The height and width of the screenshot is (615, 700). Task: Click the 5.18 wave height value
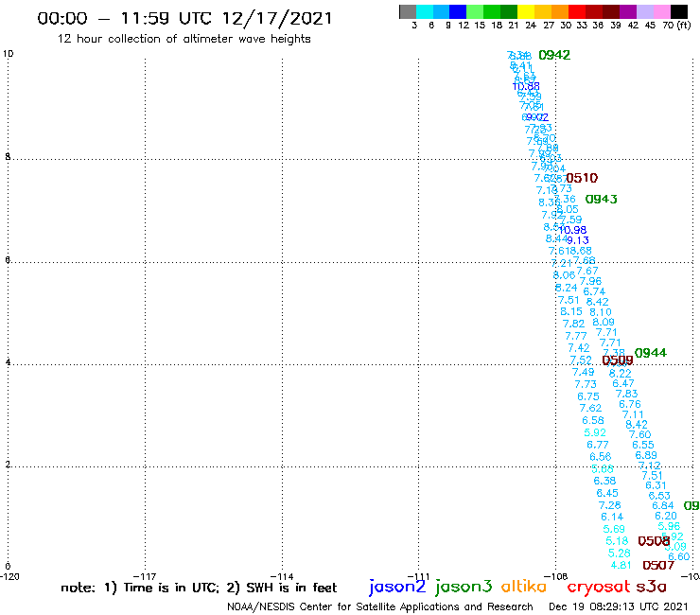pos(617,541)
